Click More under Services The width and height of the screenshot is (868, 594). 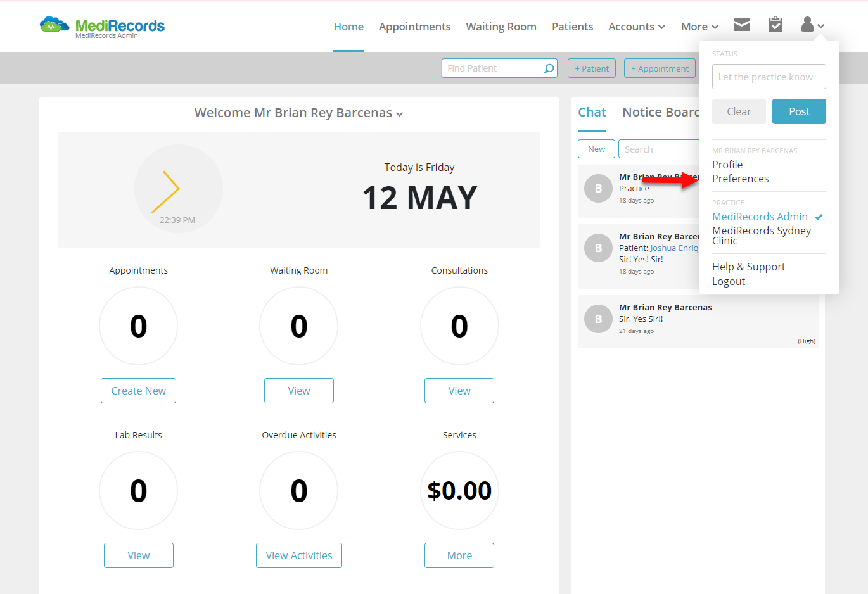coord(459,555)
